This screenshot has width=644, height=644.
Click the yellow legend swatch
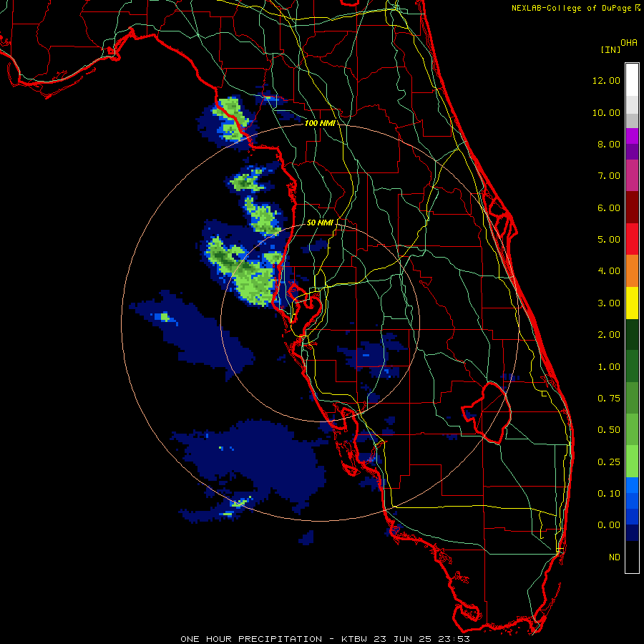[x=632, y=303]
